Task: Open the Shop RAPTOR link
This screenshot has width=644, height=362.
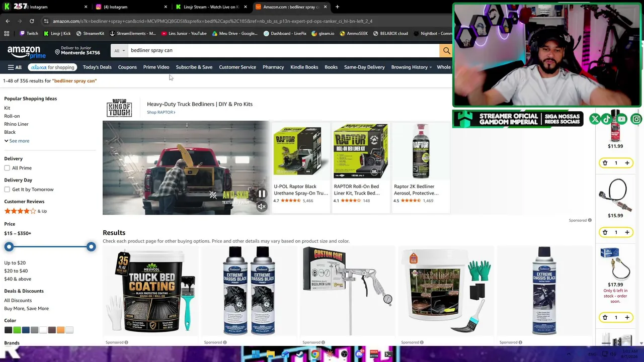Action: pos(161,112)
